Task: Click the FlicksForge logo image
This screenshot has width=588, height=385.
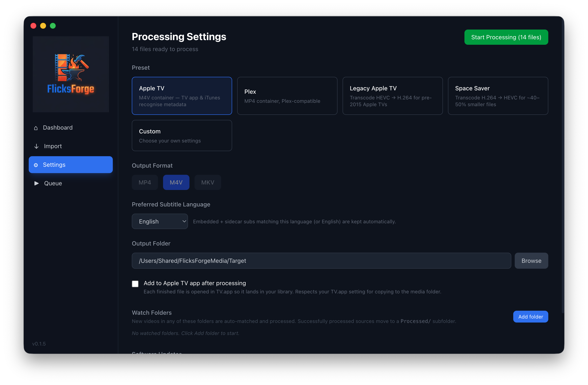Action: [x=71, y=74]
